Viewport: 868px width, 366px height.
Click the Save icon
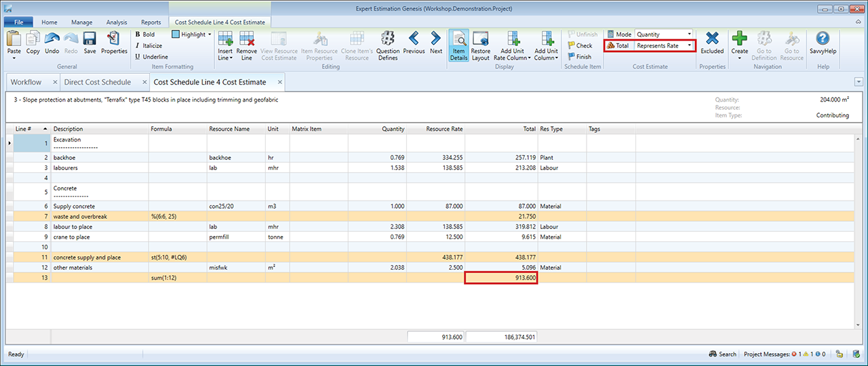pos(90,39)
